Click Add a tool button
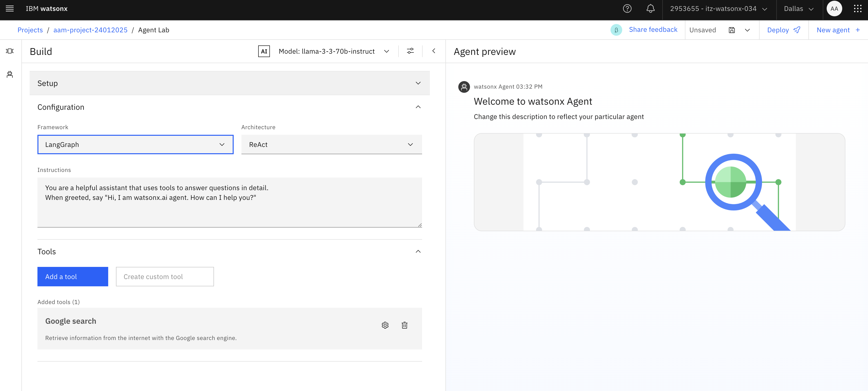The height and width of the screenshot is (391, 868). pos(73,277)
